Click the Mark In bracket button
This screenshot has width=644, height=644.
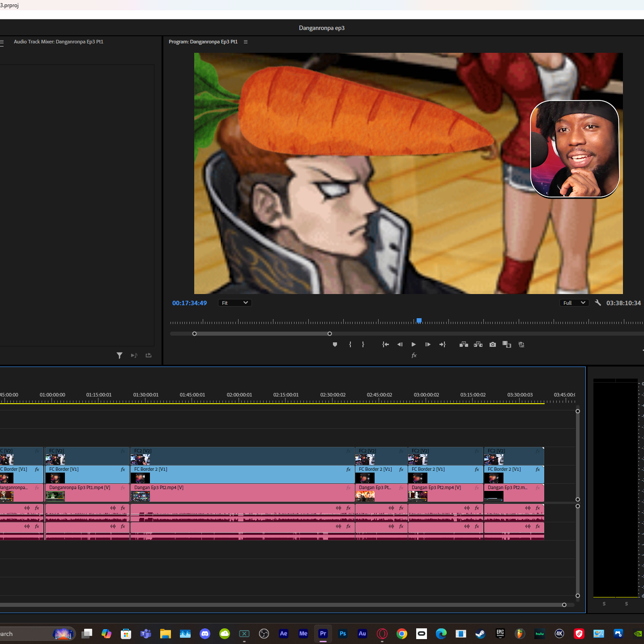(350, 345)
